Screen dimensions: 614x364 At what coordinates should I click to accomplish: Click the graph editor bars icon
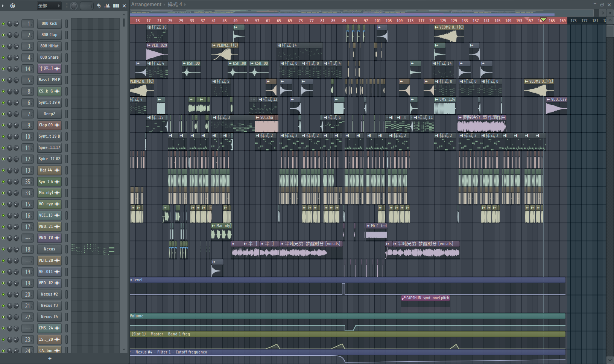(107, 6)
